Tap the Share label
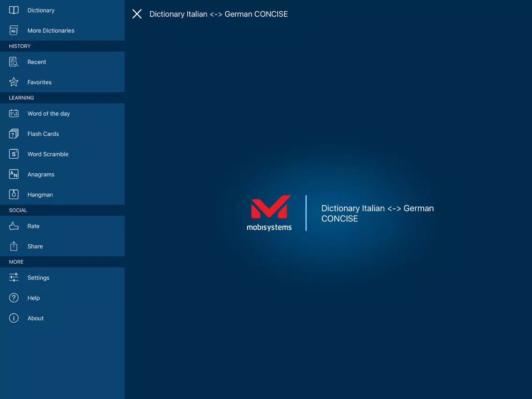Screen dimensions: 532x399 (35, 246)
